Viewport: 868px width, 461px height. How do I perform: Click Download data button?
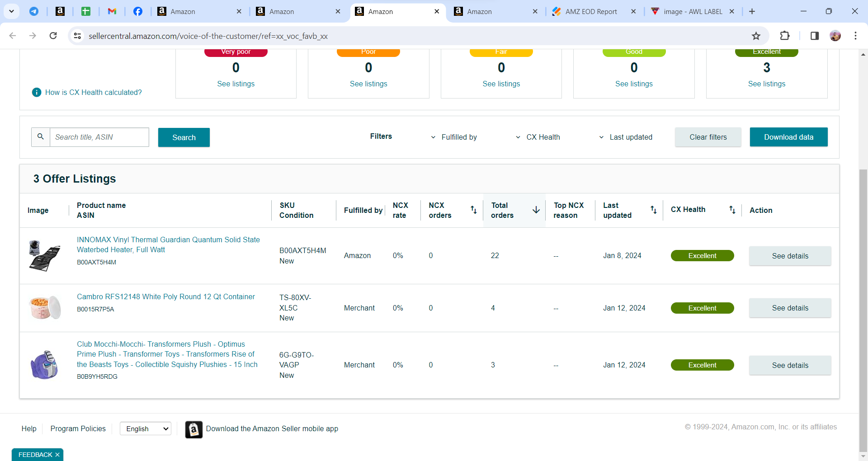[x=789, y=137]
